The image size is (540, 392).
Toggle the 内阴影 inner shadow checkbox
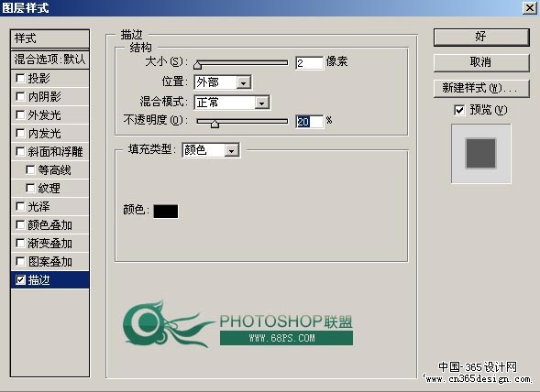coord(20,97)
